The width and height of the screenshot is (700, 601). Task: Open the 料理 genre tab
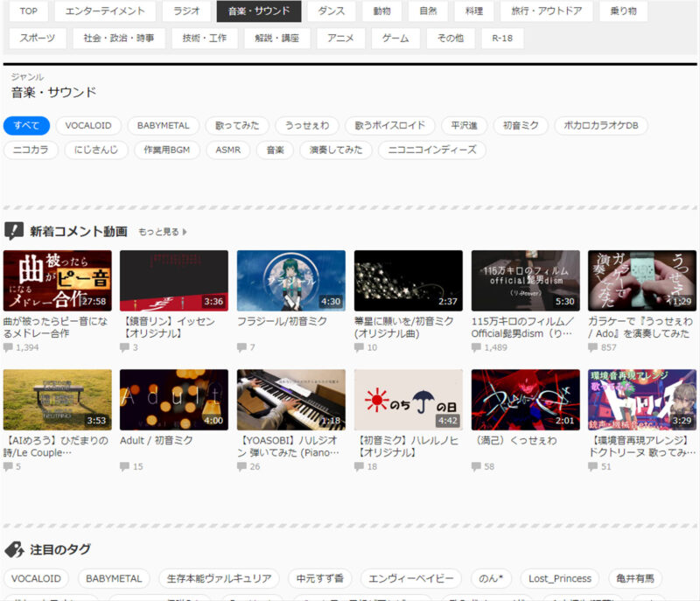(x=474, y=11)
